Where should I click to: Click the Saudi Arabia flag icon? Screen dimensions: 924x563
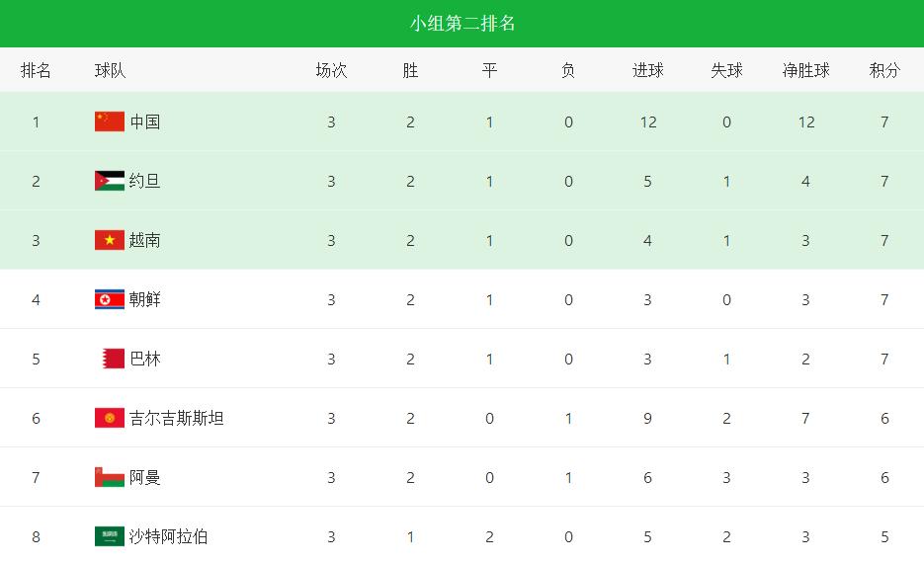coord(110,536)
